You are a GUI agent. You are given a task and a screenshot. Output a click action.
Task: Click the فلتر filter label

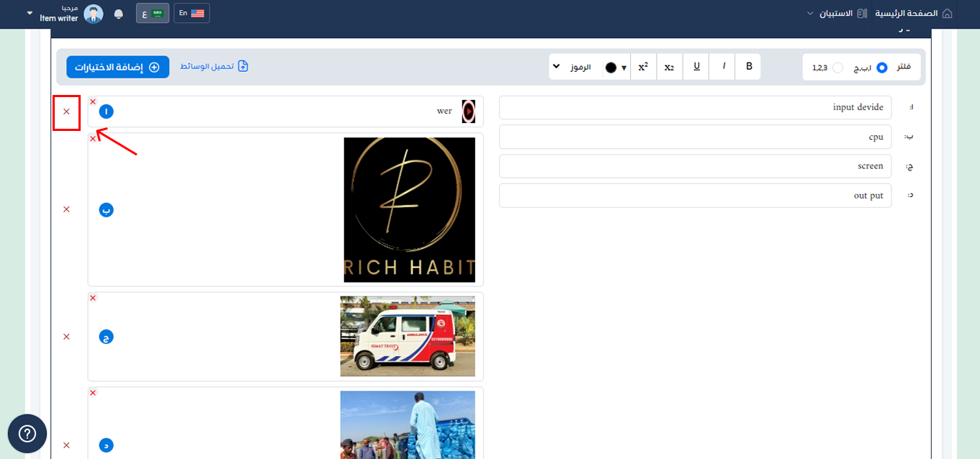pos(903,68)
